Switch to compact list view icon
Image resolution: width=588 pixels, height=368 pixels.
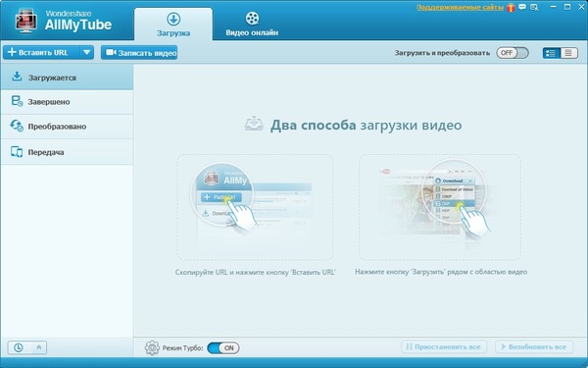tap(568, 53)
